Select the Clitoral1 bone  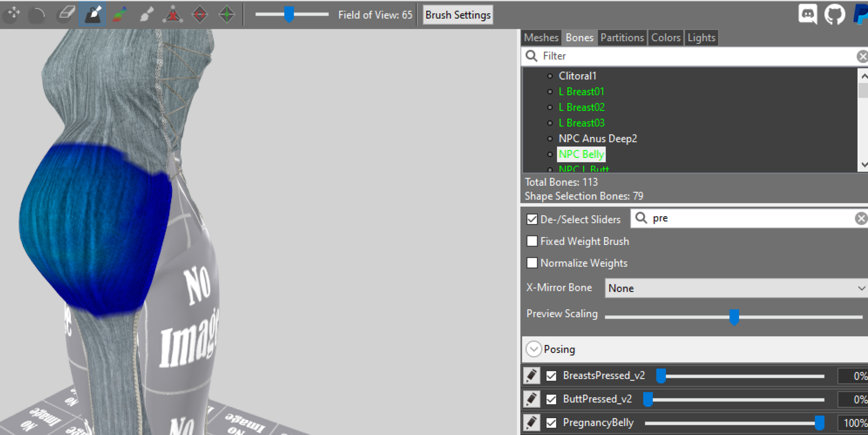point(577,76)
